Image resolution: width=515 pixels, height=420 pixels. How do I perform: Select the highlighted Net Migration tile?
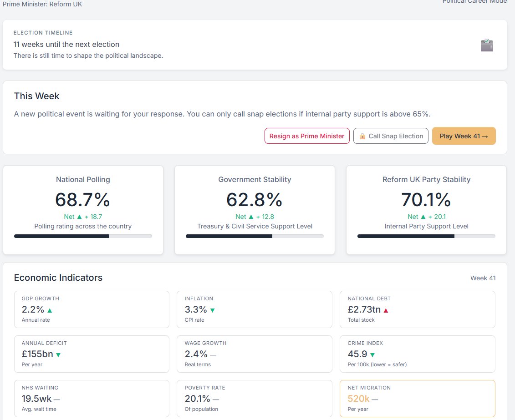click(x=418, y=399)
